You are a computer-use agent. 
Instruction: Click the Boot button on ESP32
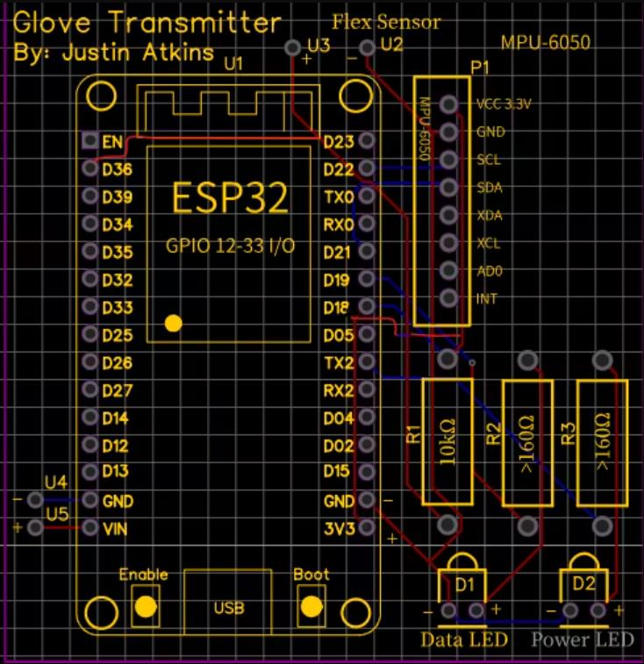[311, 606]
